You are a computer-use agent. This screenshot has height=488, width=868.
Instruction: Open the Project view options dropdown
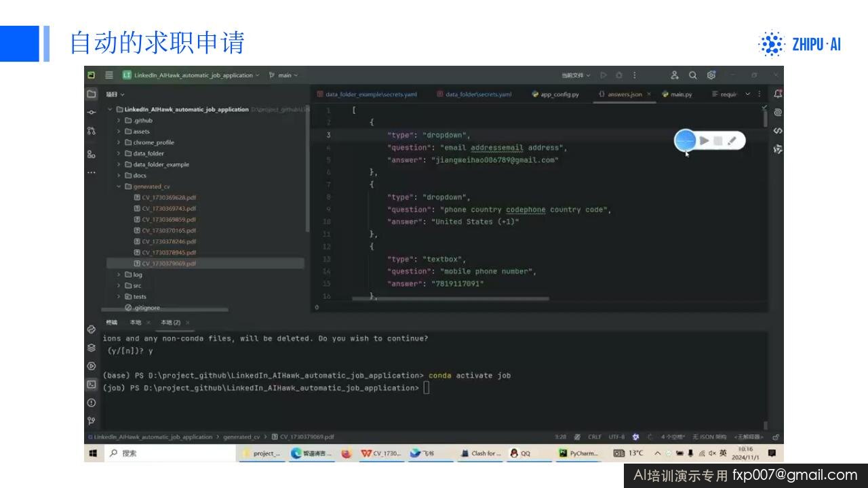[x=115, y=94]
